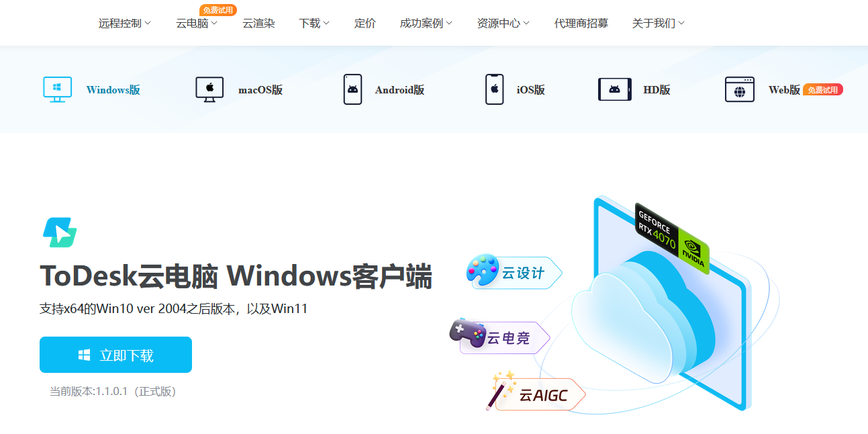The width and height of the screenshot is (868, 434).
Task: Click the game controller icon
Action: [x=468, y=333]
